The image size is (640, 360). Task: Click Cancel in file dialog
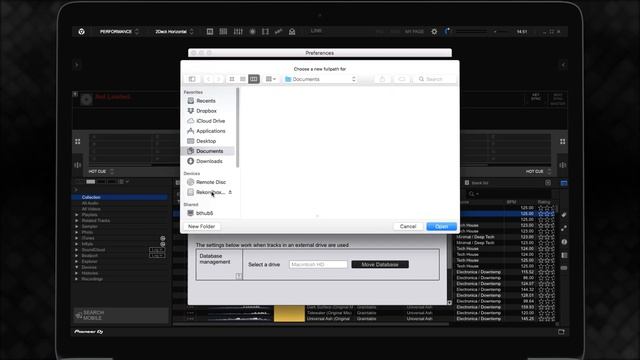[x=408, y=226]
